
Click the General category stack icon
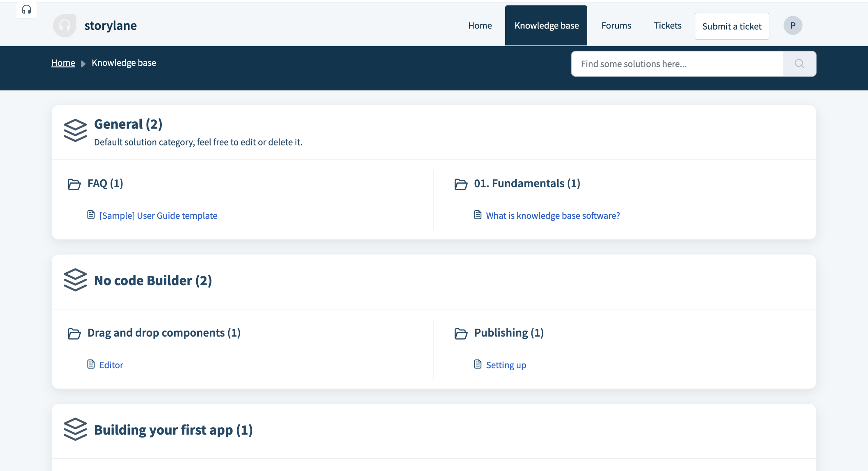pyautogui.click(x=75, y=130)
